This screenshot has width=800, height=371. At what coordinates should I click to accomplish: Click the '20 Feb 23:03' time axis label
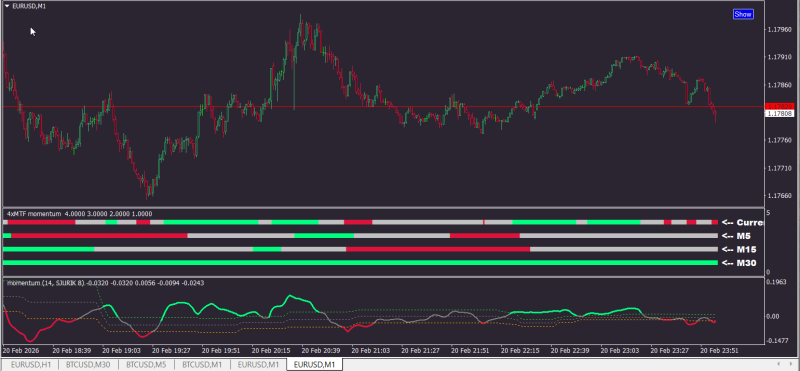click(621, 351)
